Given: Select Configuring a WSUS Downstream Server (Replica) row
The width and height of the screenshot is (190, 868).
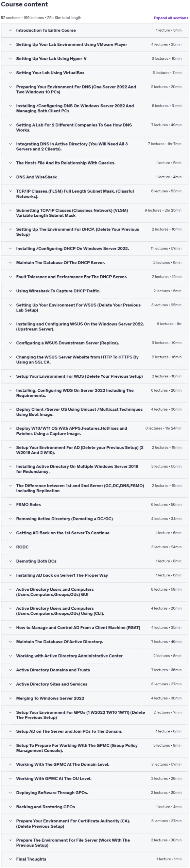Looking at the screenshot, I should 94,343.
